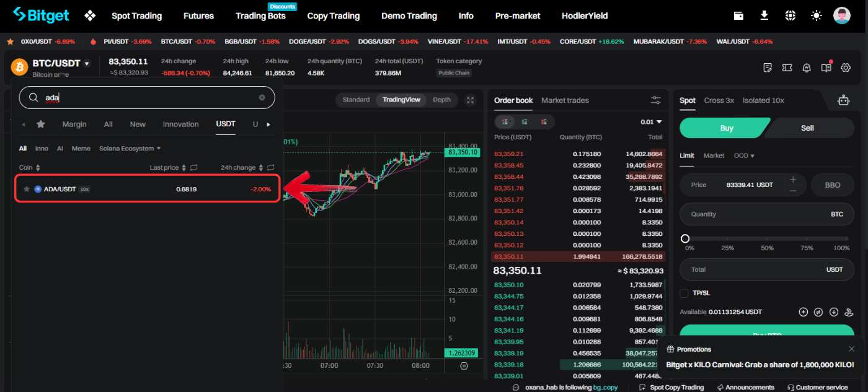Click the BBO button
The image size is (868, 392).
pyautogui.click(x=833, y=185)
